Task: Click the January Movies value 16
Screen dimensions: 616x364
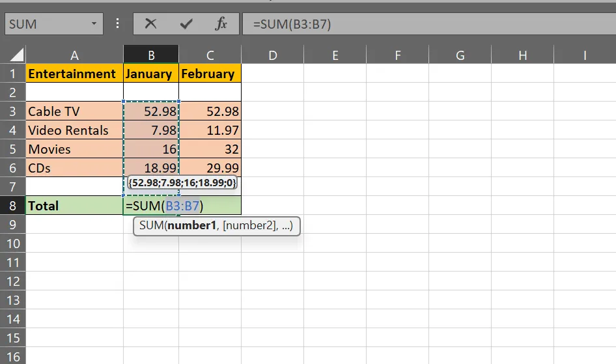Action: 151,149
